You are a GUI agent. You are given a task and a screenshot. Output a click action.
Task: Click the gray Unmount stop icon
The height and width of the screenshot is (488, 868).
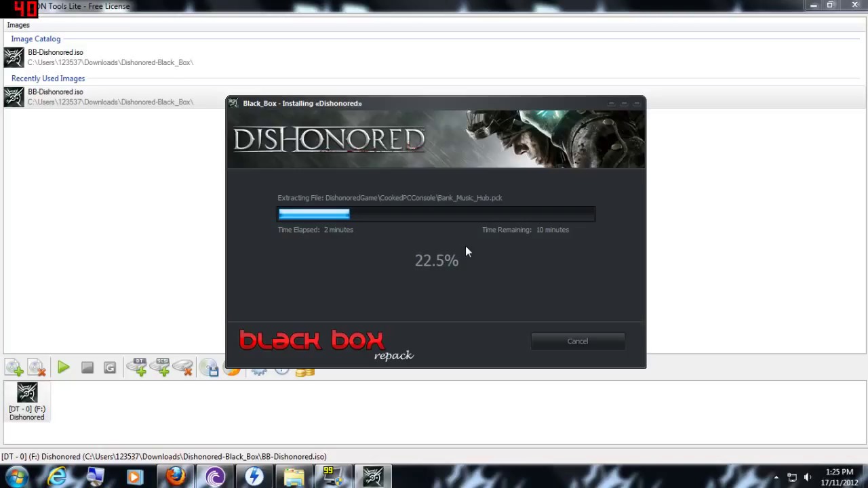87,367
